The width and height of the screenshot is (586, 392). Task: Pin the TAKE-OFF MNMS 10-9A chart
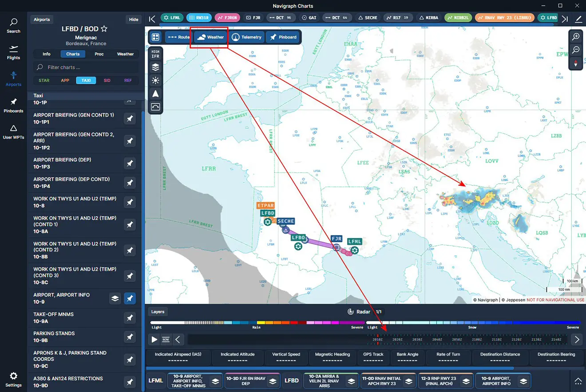(x=130, y=318)
